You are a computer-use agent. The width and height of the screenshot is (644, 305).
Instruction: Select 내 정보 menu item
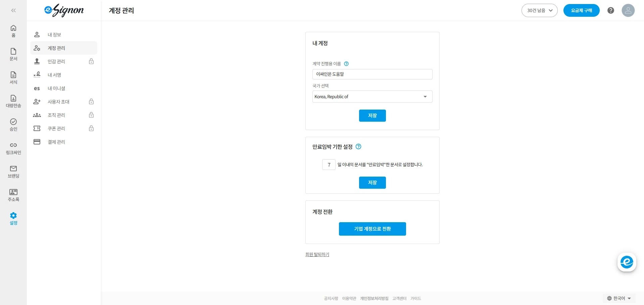tap(64, 35)
